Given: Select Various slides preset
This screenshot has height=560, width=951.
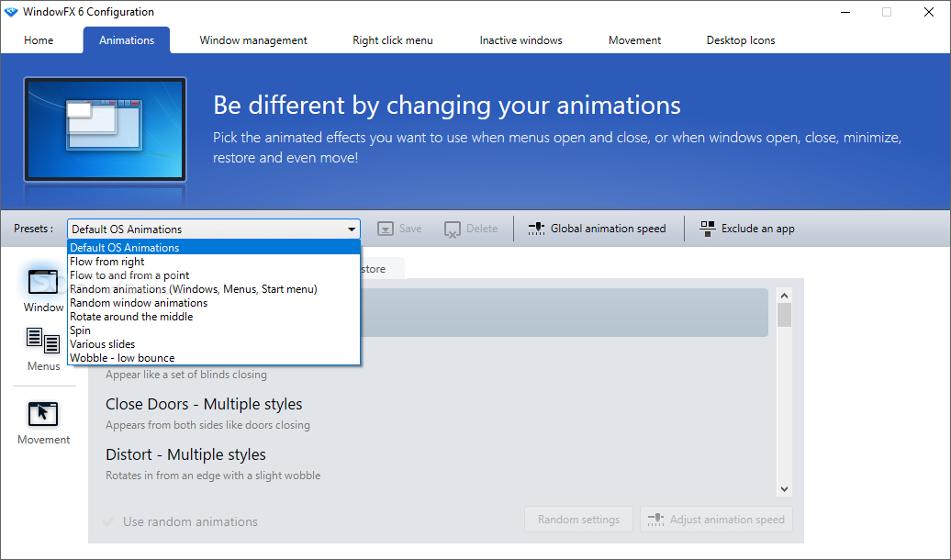Looking at the screenshot, I should [214, 344].
